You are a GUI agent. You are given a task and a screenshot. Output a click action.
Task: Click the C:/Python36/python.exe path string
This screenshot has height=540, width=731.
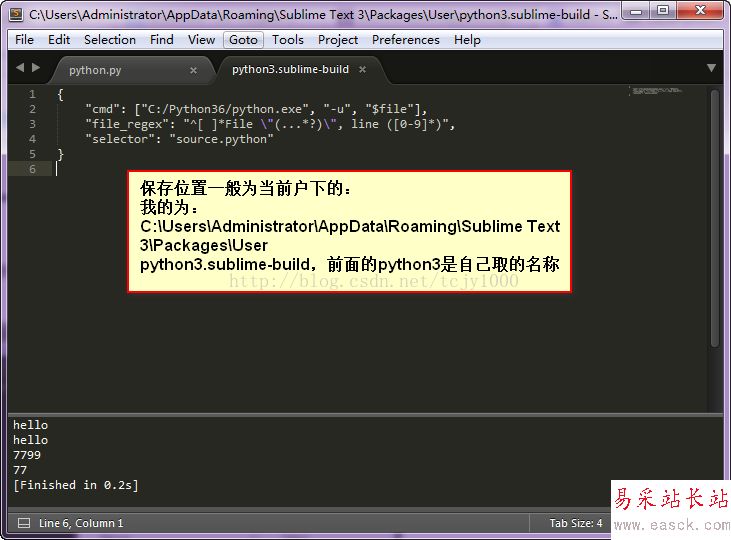(x=225, y=110)
